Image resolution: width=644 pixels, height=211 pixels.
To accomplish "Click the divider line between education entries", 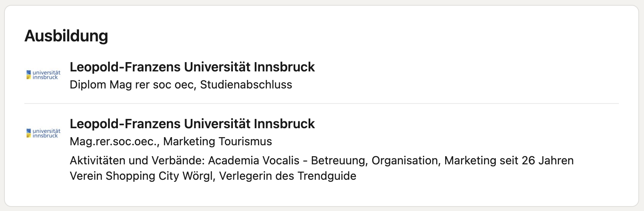I will [322, 103].
